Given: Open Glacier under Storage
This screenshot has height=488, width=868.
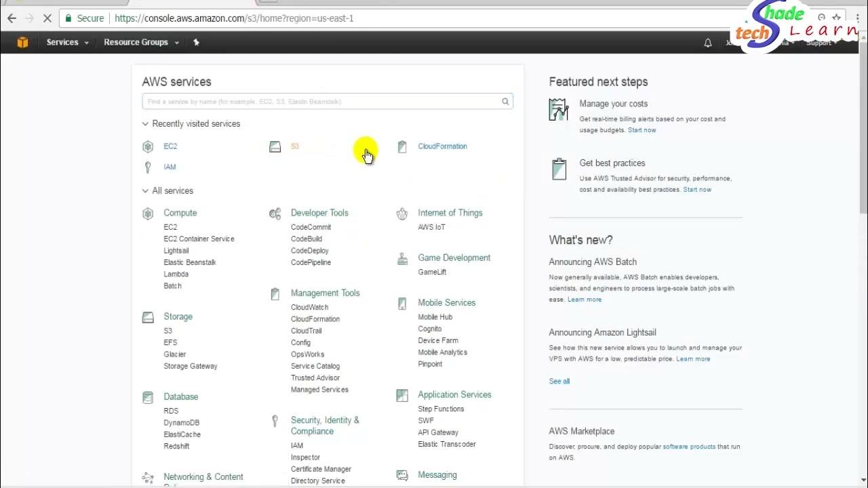Looking at the screenshot, I should point(174,354).
